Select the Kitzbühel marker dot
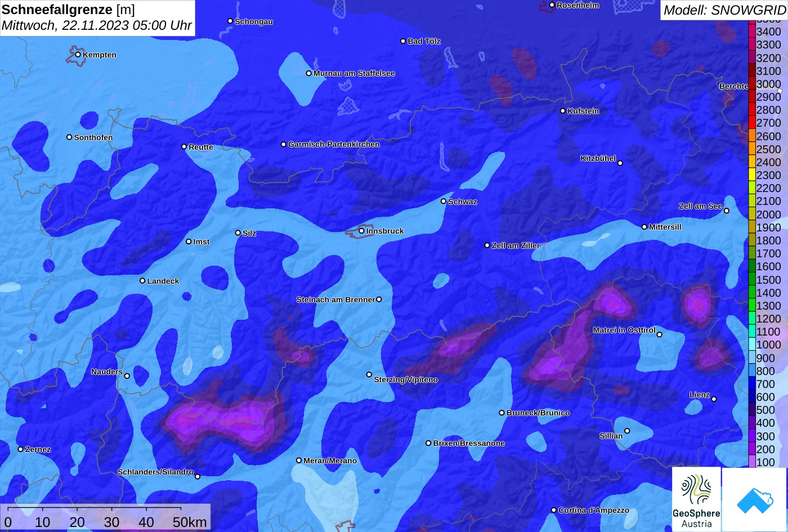The image size is (788, 532). (620, 163)
